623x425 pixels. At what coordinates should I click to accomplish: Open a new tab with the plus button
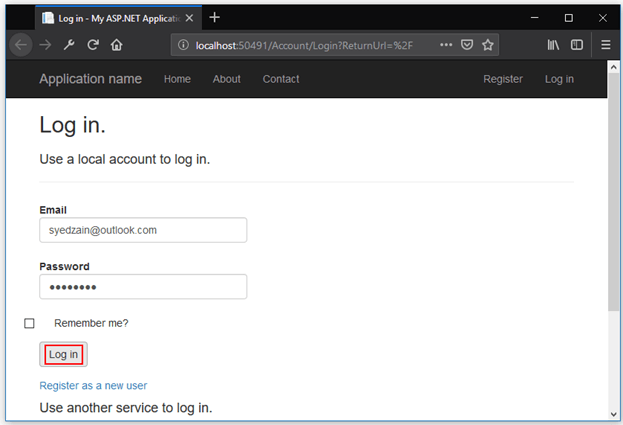coord(215,17)
